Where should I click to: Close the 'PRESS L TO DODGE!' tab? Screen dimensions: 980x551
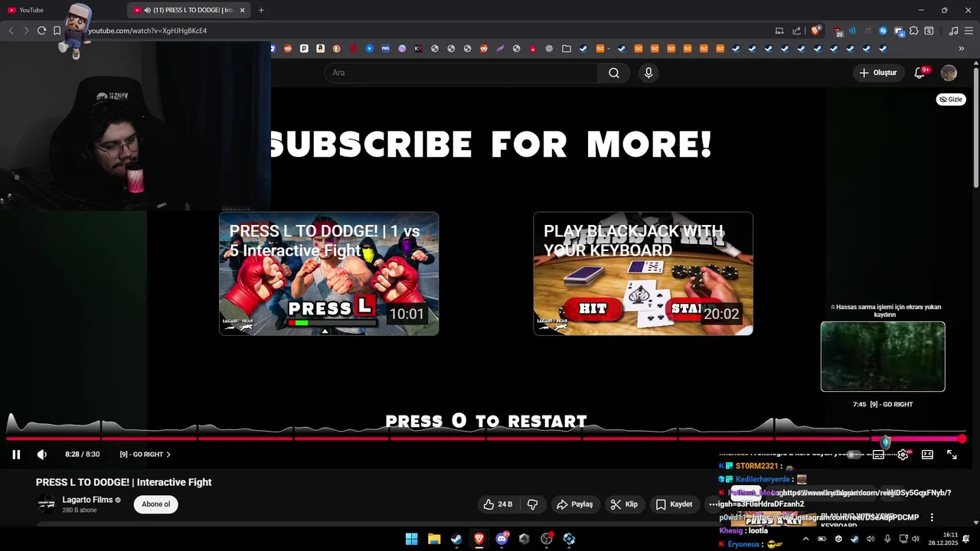point(243,10)
